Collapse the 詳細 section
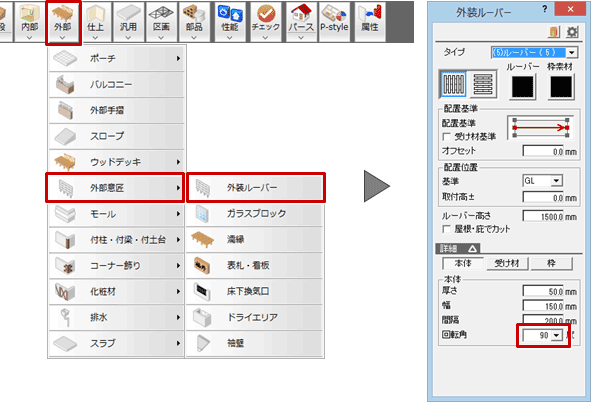 pyautogui.click(x=458, y=249)
